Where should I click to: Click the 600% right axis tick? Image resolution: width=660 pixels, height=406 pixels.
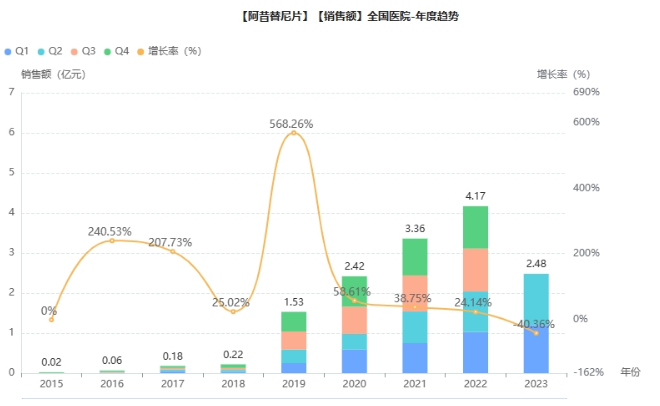(x=586, y=122)
